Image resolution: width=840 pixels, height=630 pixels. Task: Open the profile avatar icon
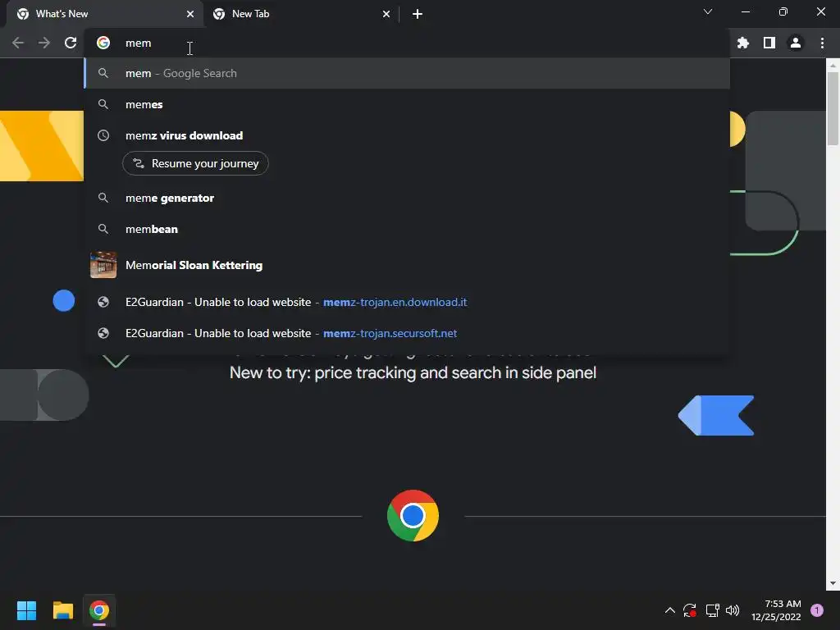[x=796, y=43]
